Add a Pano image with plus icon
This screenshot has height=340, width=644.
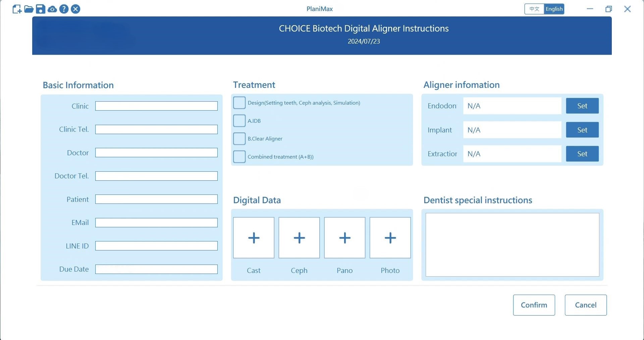345,238
